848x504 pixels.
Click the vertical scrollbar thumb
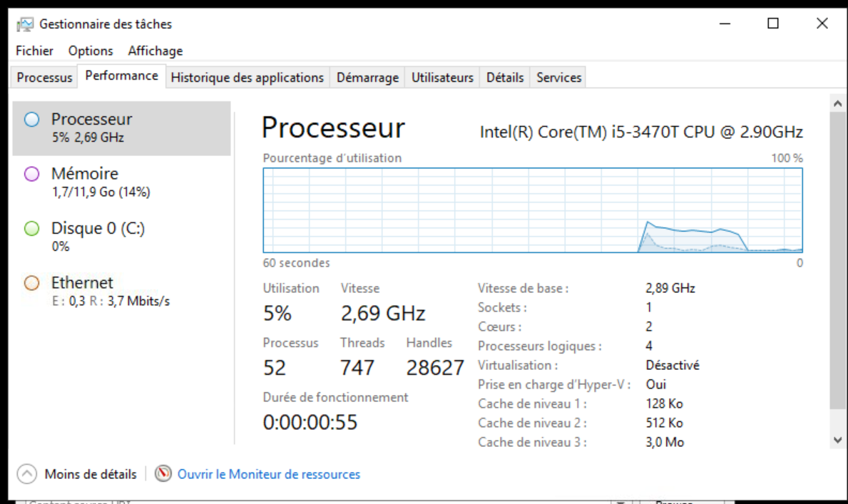pos(838,261)
